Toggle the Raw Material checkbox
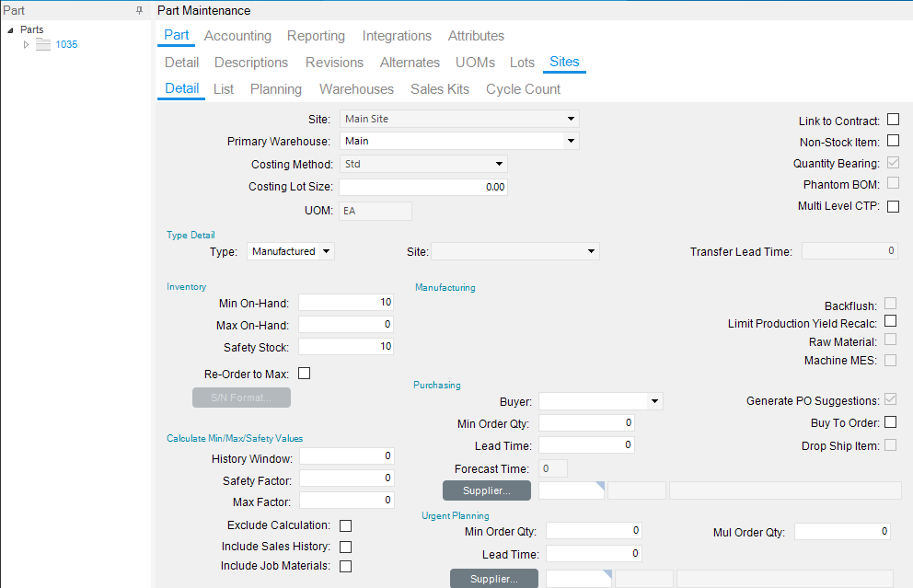Image resolution: width=913 pixels, height=588 pixels. tap(890, 340)
